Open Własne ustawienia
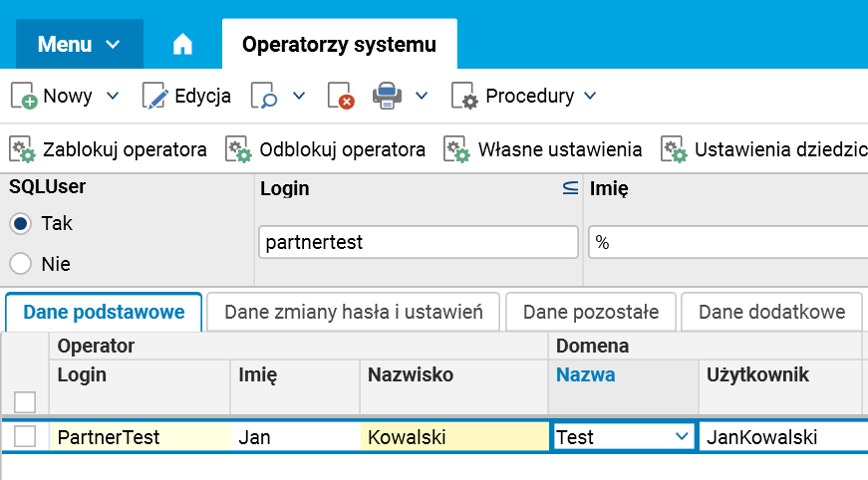Viewport: 868px width, 480px height. pyautogui.click(x=543, y=149)
